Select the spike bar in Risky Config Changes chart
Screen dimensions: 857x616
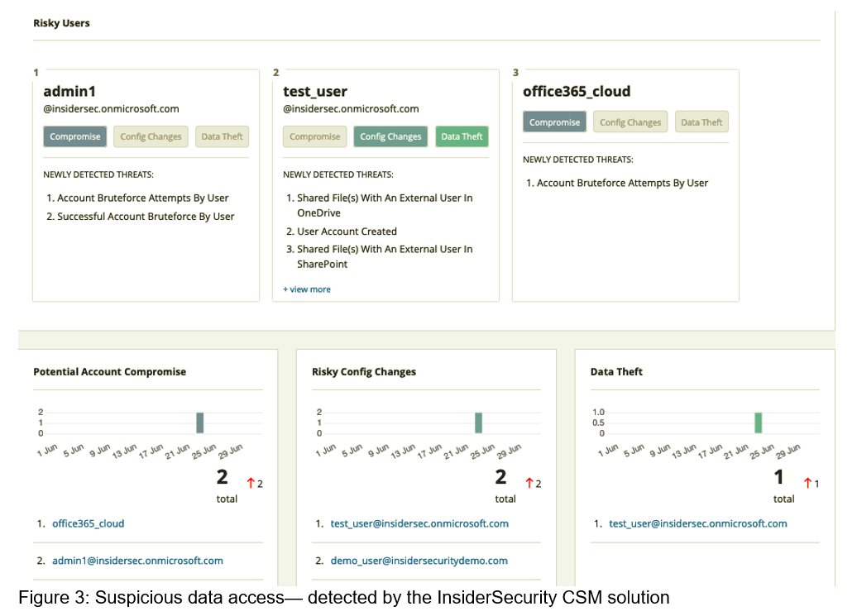(478, 423)
